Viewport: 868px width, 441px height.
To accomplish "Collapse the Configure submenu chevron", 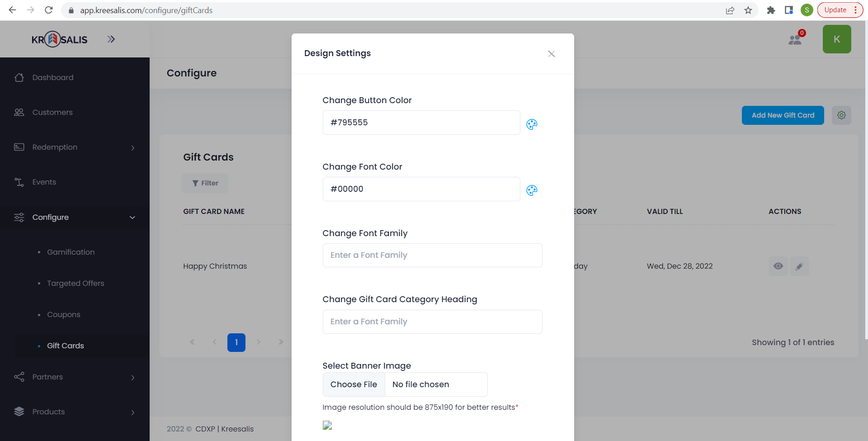I will coord(132,218).
